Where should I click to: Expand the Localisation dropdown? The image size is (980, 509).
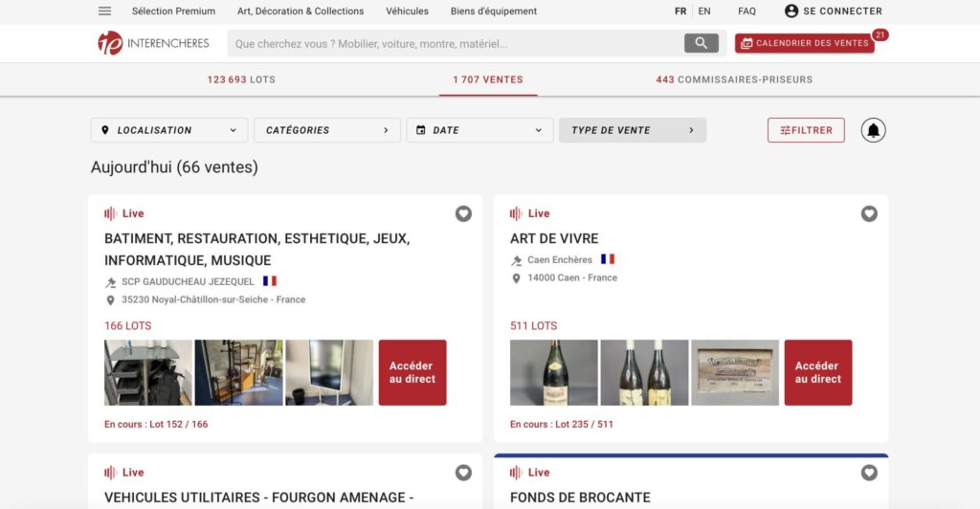click(x=168, y=130)
